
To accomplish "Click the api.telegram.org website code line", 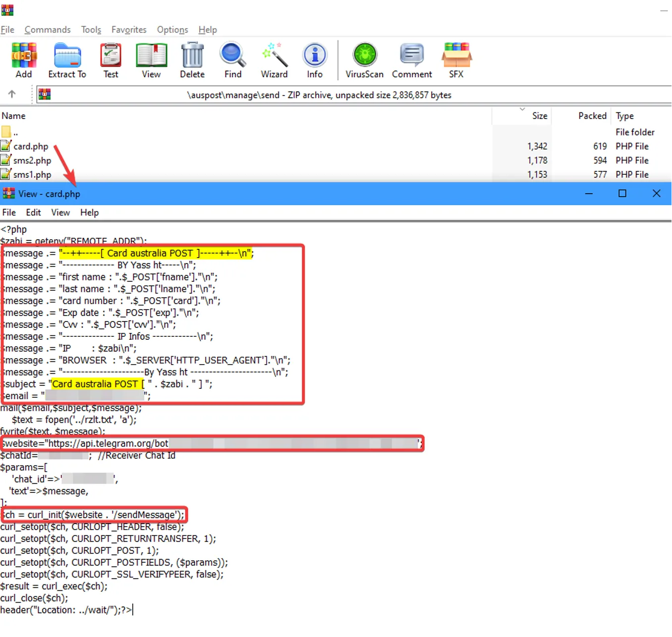I will click(212, 443).
